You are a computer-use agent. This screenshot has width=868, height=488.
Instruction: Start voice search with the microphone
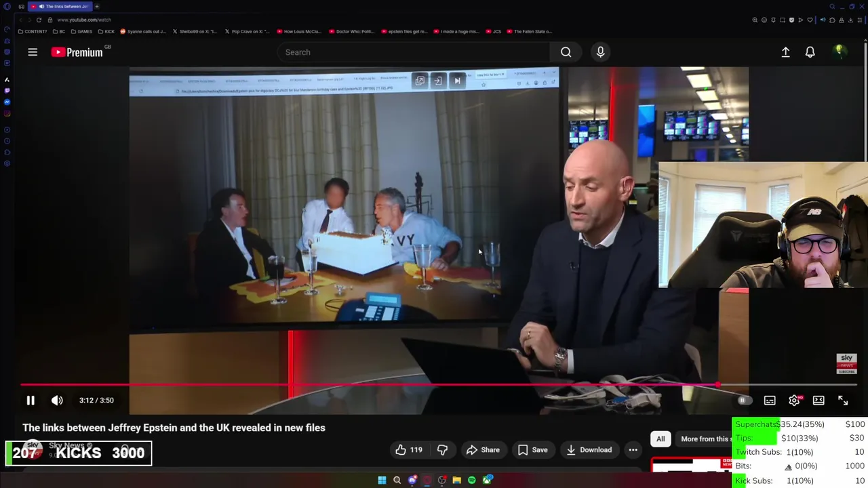pos(600,52)
